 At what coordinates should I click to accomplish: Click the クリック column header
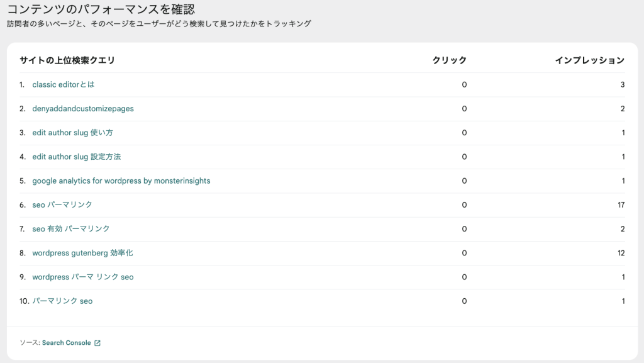click(449, 60)
